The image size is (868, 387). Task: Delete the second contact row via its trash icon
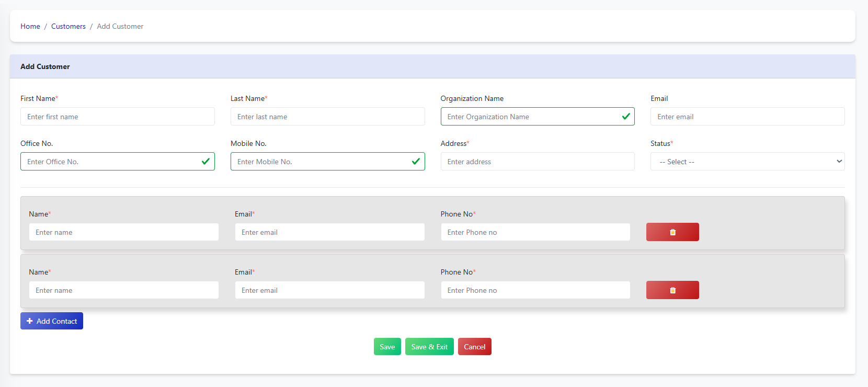(x=672, y=290)
